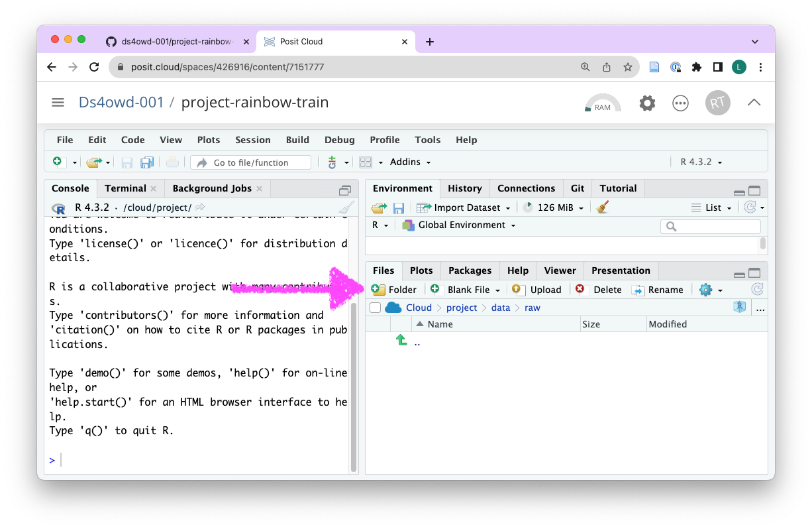The image size is (812, 529).
Task: Open the Session menu
Action: [252, 140]
